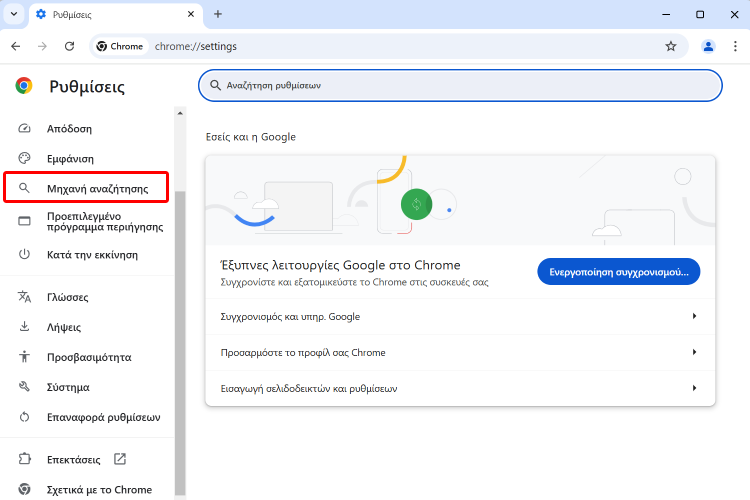
Task: Click the Απόδοση speedometer icon
Action: click(x=24, y=129)
